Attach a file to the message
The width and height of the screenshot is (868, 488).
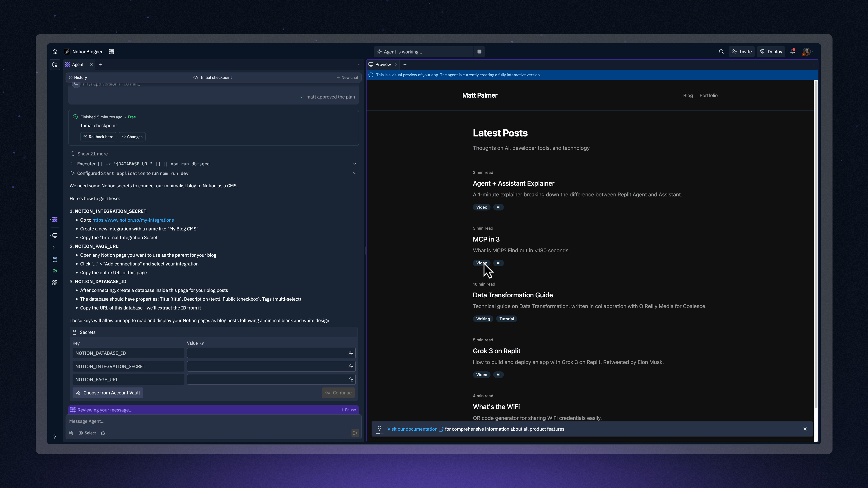coord(71,433)
